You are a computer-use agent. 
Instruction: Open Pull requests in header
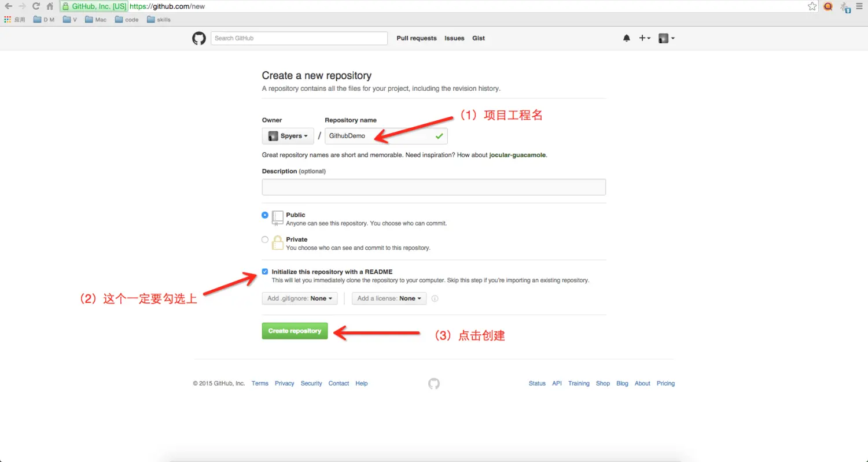(x=417, y=38)
